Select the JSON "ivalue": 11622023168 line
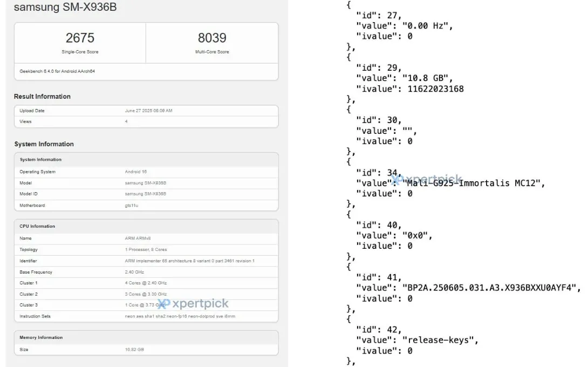Viewport: 588px width, 367px height. 410,89
